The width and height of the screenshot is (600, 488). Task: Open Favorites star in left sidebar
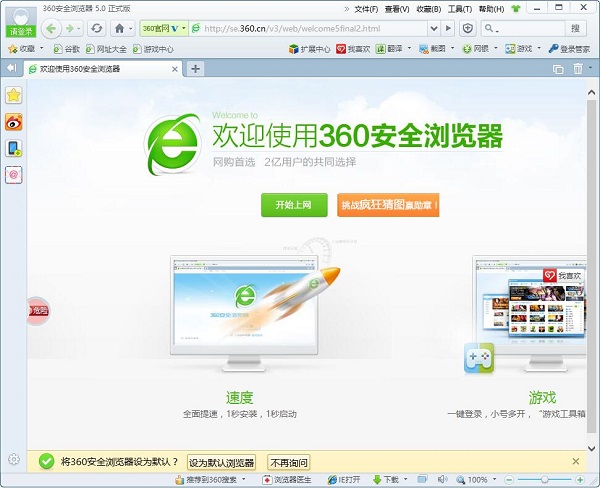pos(14,95)
